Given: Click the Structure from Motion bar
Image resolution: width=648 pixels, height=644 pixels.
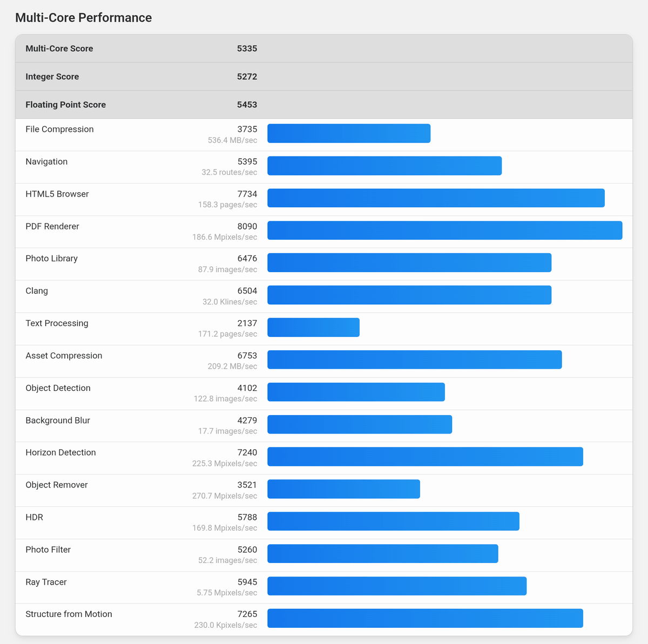Looking at the screenshot, I should (425, 619).
